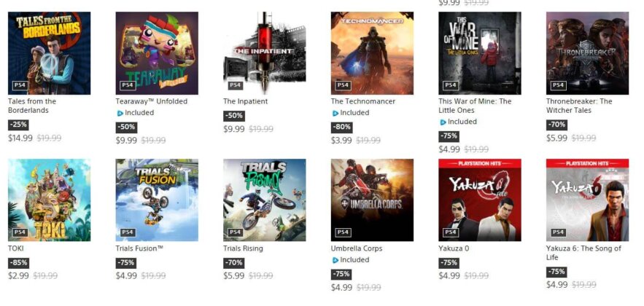
Task: Open the Trials Rising title link
Action: coord(243,248)
